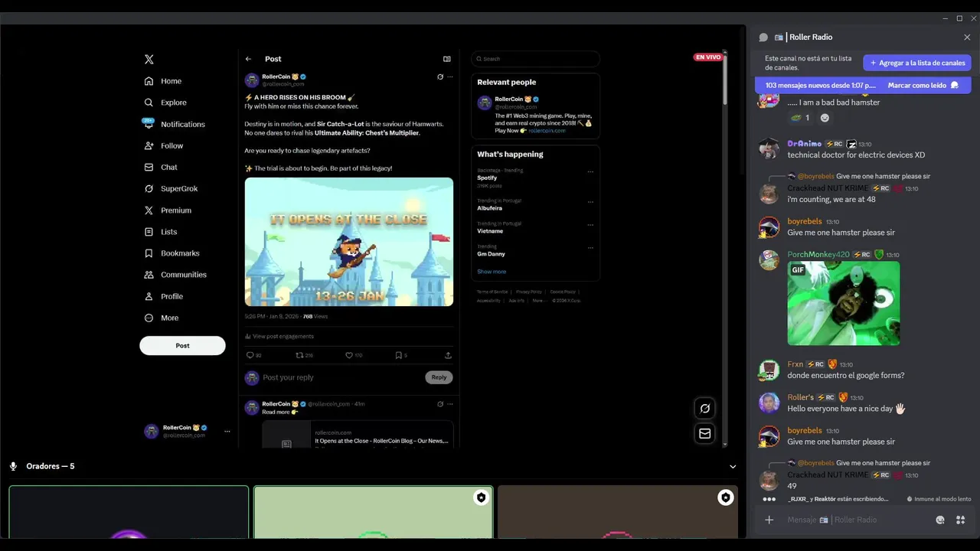Click the reply icon with 32 replies
Image resolution: width=980 pixels, height=551 pixels.
(250, 355)
